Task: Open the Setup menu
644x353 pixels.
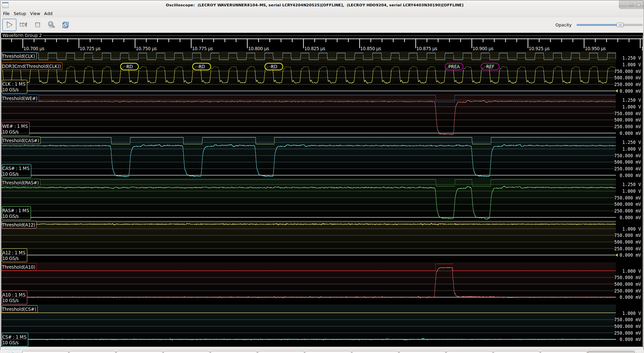Action: tap(20, 14)
